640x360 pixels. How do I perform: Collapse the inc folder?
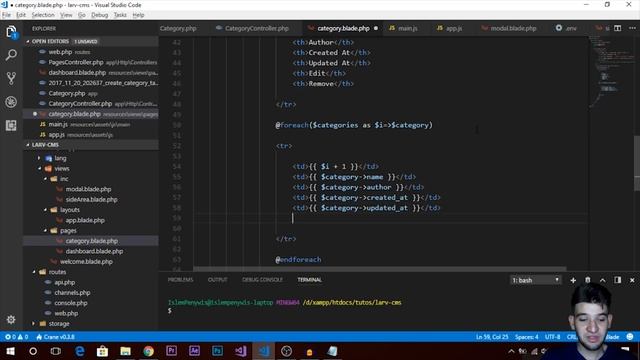pyautogui.click(x=64, y=179)
